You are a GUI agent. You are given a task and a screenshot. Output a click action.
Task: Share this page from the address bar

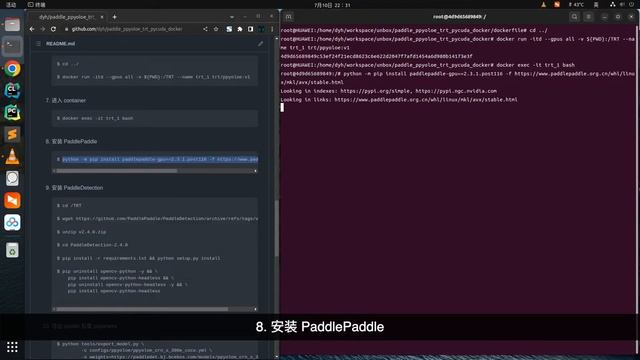205,29
